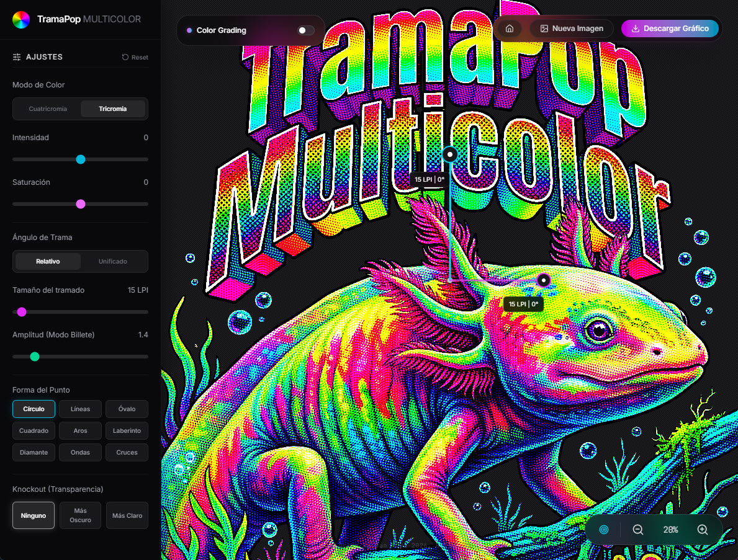738x560 pixels.
Task: Choose Círculo dot shape
Action: pos(34,409)
